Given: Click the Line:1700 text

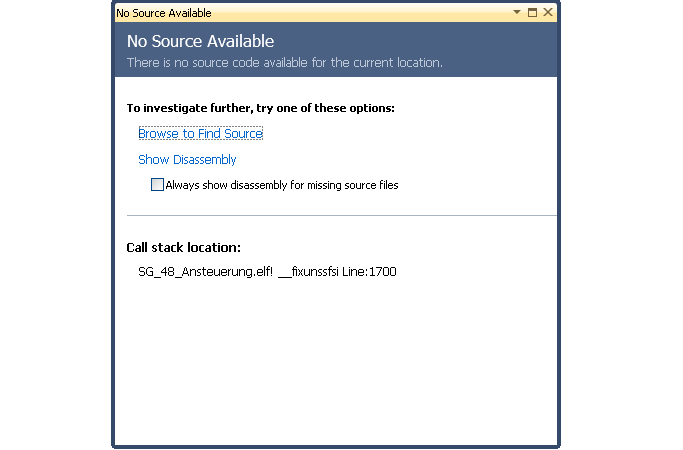Looking at the screenshot, I should pos(369,272).
